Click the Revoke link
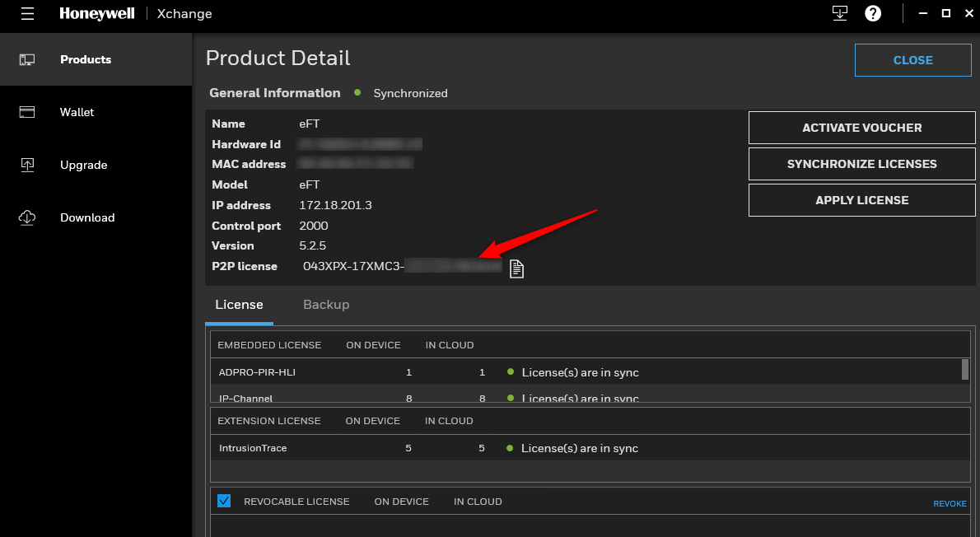This screenshot has height=537, width=980. pyautogui.click(x=950, y=503)
